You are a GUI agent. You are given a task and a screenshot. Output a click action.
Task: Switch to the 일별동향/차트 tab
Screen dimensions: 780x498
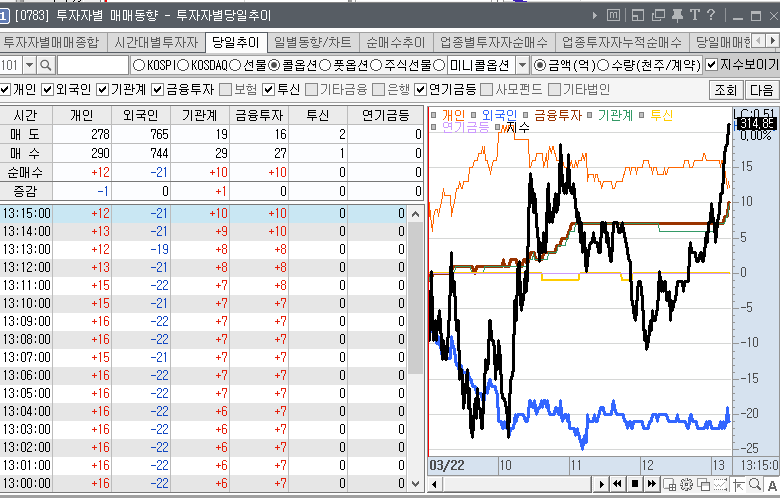(312, 42)
